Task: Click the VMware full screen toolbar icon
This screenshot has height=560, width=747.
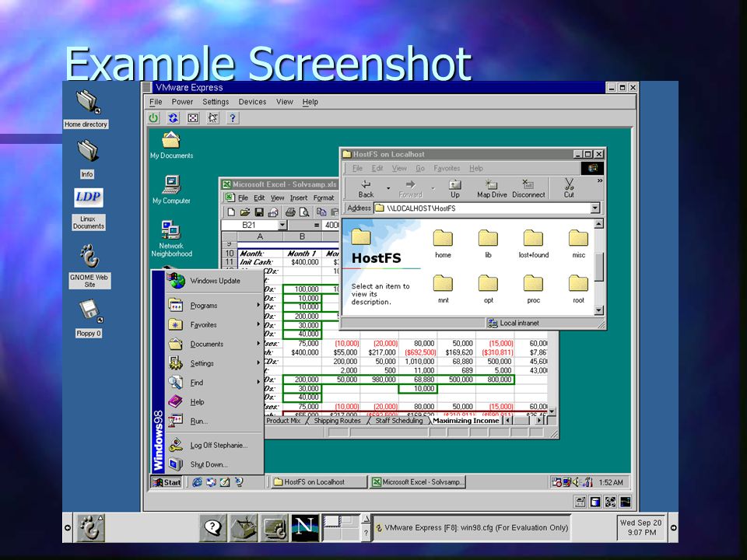Action: [192, 117]
